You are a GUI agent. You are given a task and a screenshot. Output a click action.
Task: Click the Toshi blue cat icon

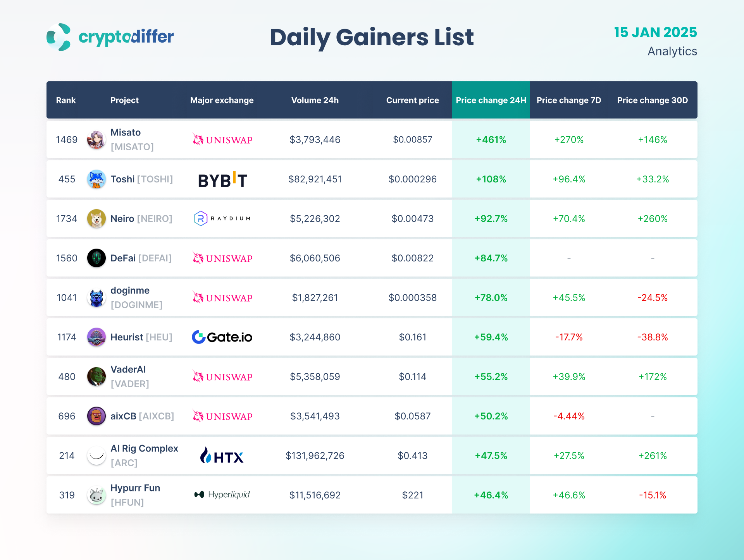point(96,179)
